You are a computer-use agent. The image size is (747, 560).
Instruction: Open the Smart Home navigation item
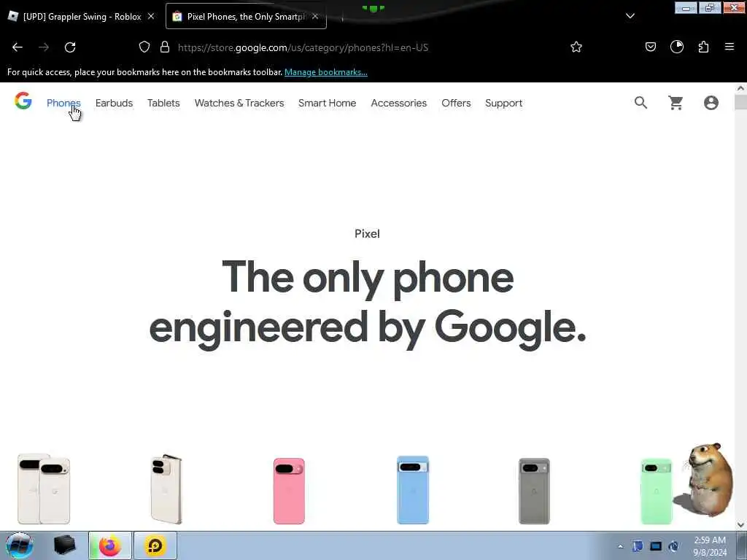328,103
